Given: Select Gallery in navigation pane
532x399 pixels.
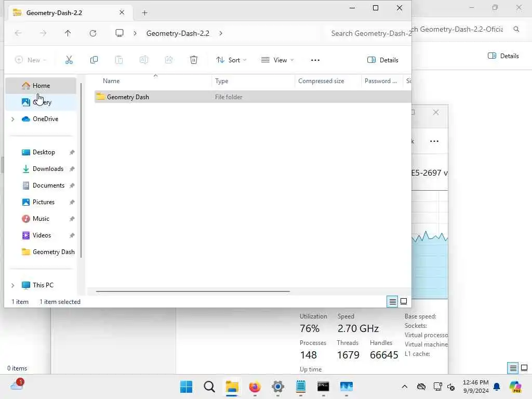Looking at the screenshot, I should pos(41,102).
